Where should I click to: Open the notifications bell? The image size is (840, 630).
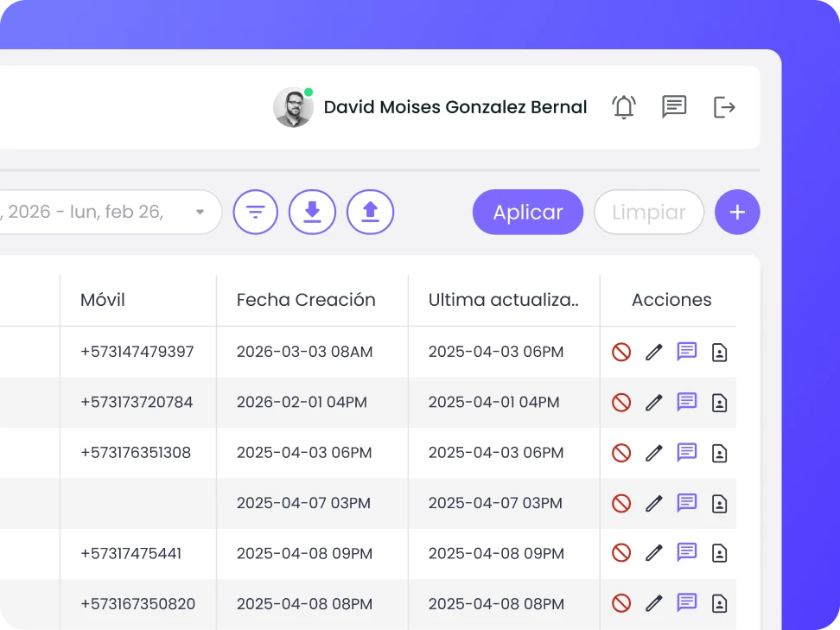tap(624, 106)
